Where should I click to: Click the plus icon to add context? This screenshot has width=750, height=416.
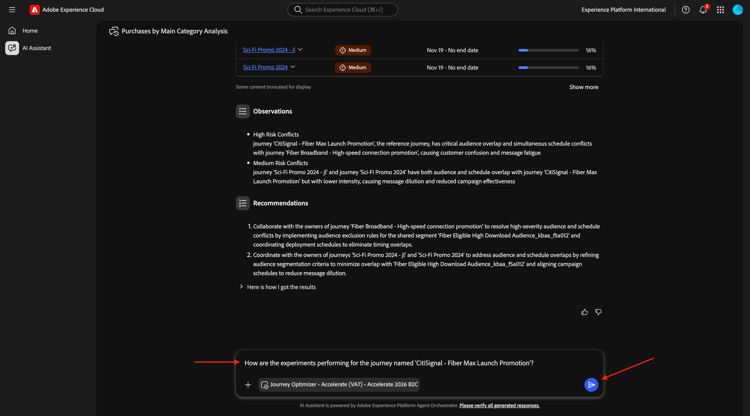click(248, 384)
